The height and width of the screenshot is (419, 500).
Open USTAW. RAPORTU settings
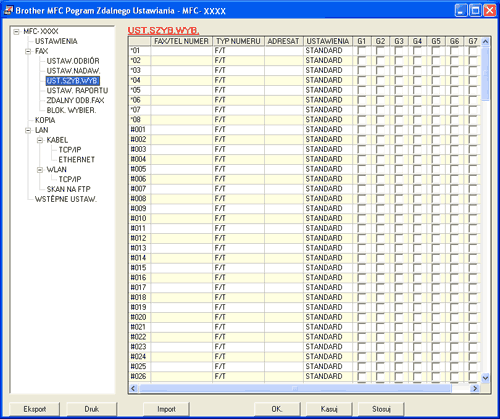77,91
